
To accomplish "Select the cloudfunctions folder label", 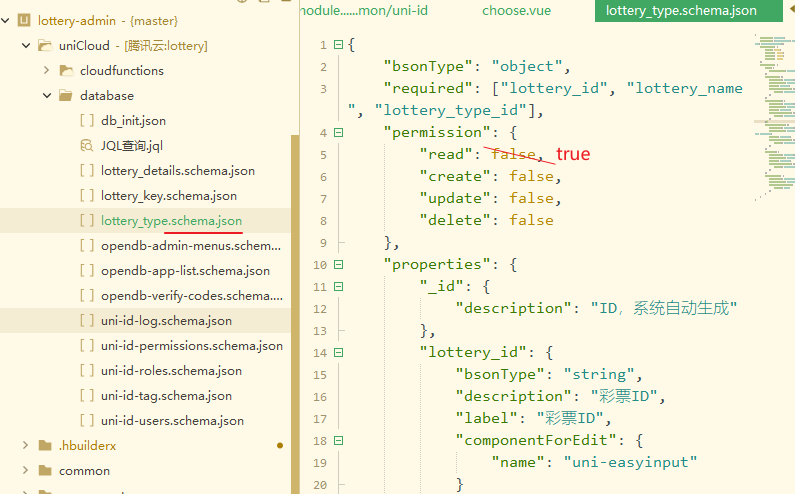I will 122,70.
